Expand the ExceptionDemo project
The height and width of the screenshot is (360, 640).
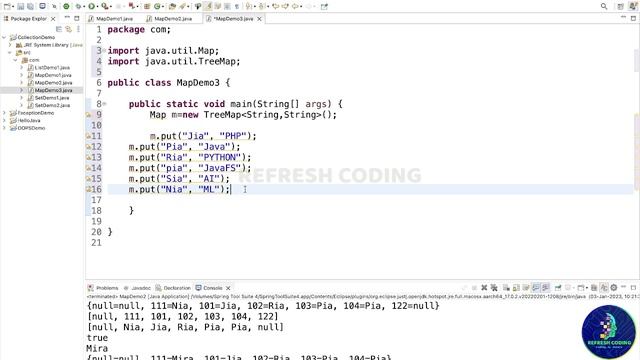point(4,113)
